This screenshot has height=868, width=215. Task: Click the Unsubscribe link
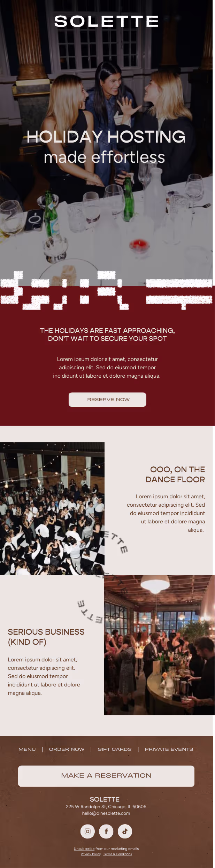[84, 849]
